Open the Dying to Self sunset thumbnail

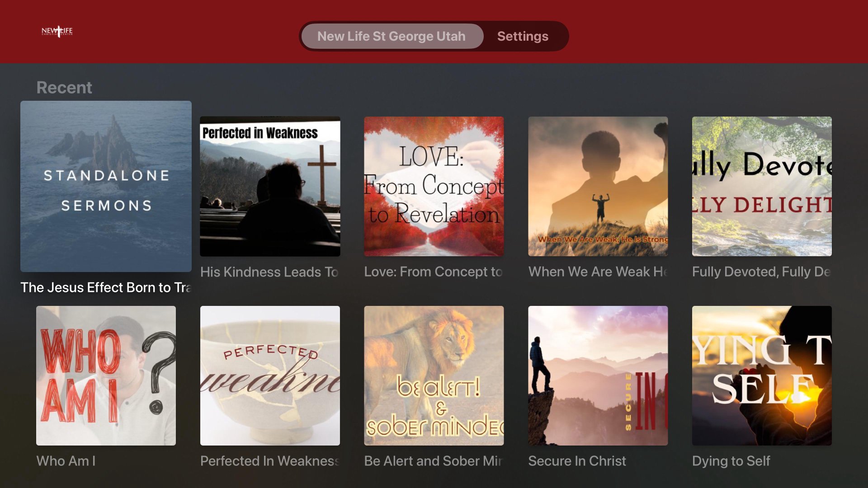point(762,375)
